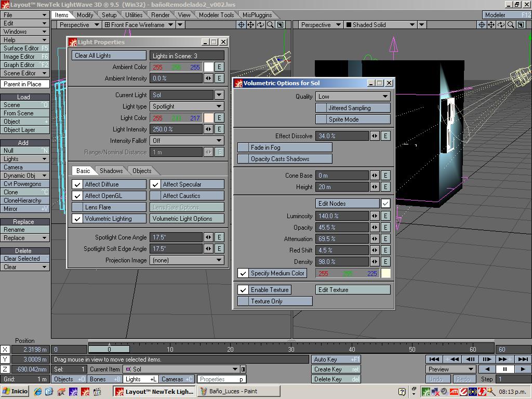Open envelope E for Spotlight Cone Angle

[219, 237]
